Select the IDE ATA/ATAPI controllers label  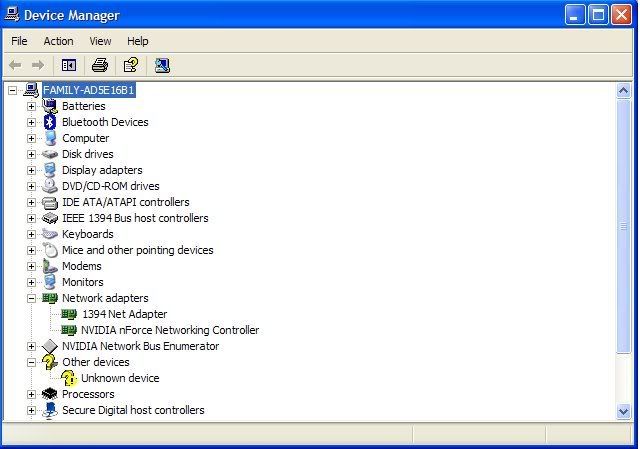pos(126,202)
